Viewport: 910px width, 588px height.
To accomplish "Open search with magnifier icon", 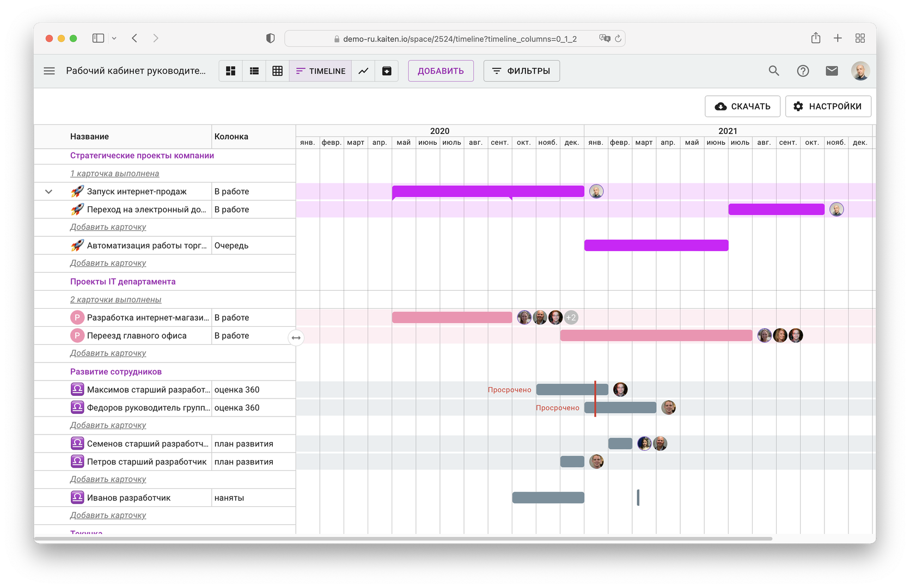I will 774,71.
